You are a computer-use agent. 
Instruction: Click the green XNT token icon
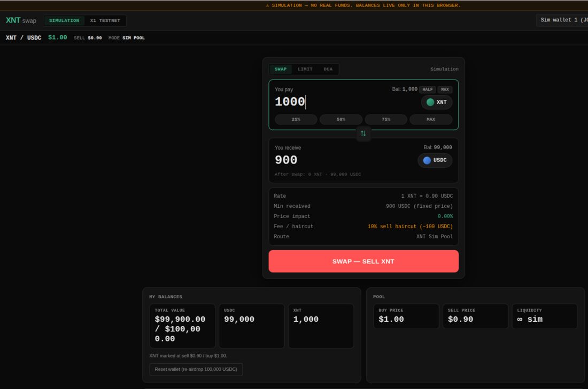(430, 102)
